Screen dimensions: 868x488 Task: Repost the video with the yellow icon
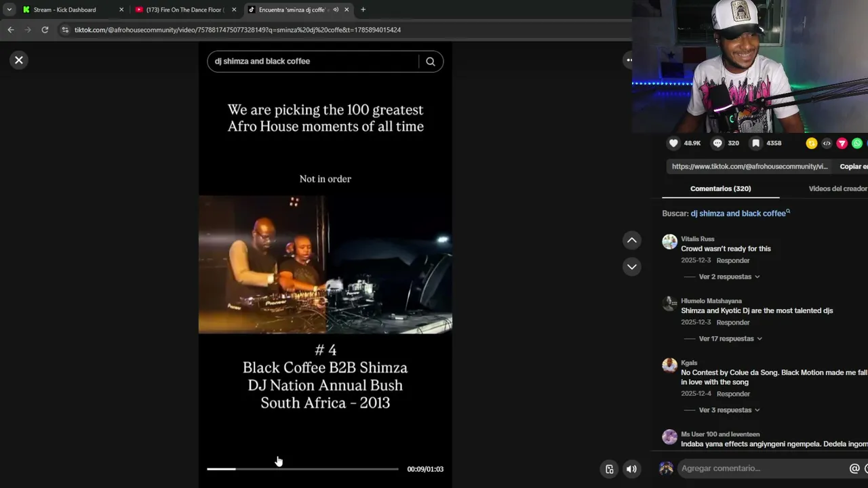pos(811,143)
